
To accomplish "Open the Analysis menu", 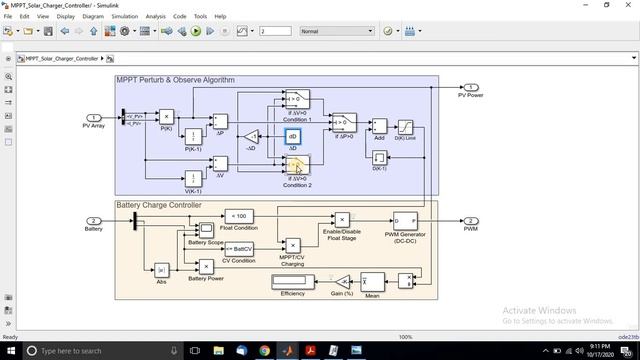I will point(156,16).
